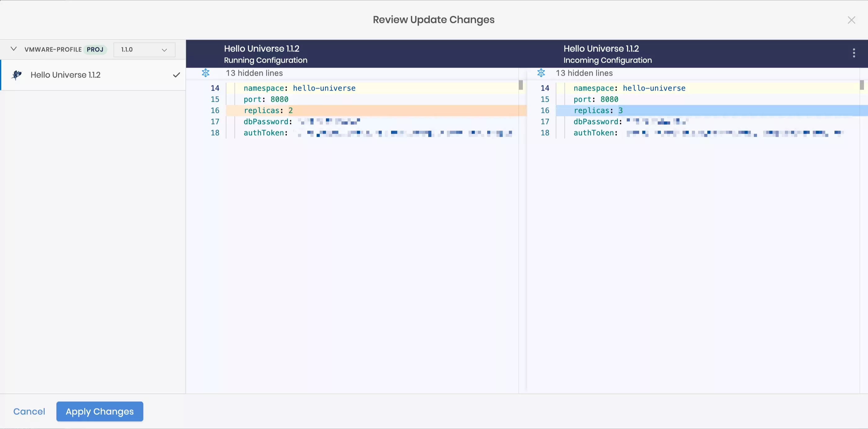Select Hello Universe 1.1.2 pack row
The height and width of the screenshot is (429, 868).
(93, 75)
